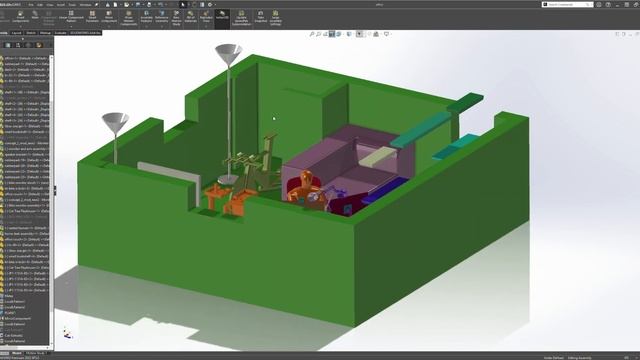The image size is (640, 360).
Task: Open the Hide/Show Items dropdown
Action: [360, 34]
